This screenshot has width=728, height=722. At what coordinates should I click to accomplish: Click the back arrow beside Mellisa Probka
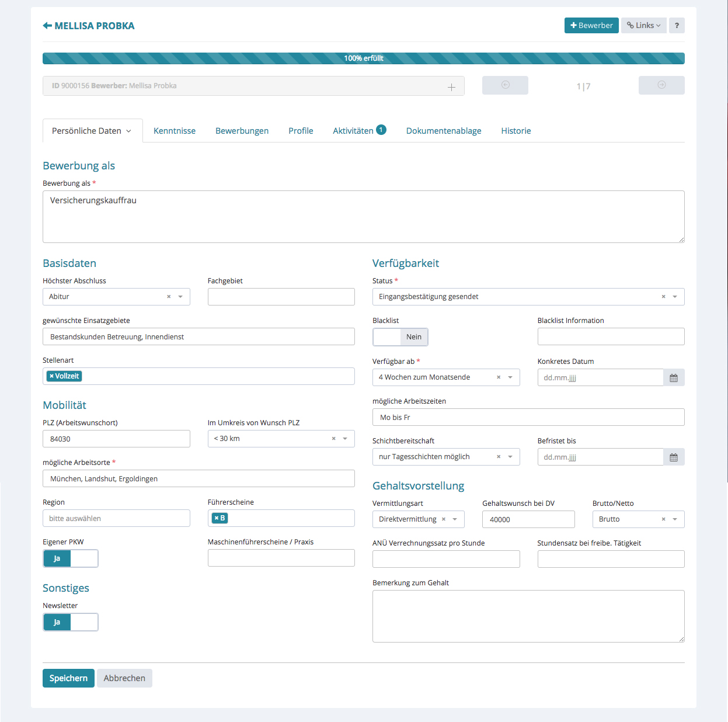click(47, 26)
